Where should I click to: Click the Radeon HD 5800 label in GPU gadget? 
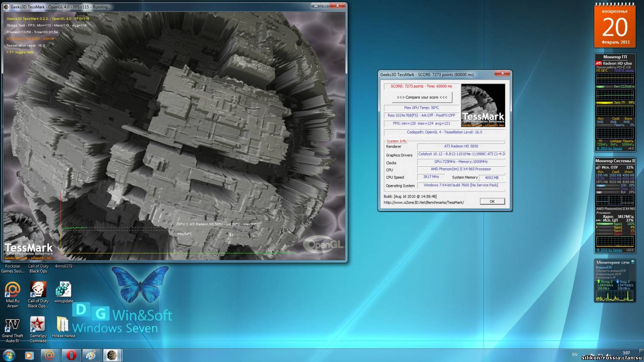point(617,63)
